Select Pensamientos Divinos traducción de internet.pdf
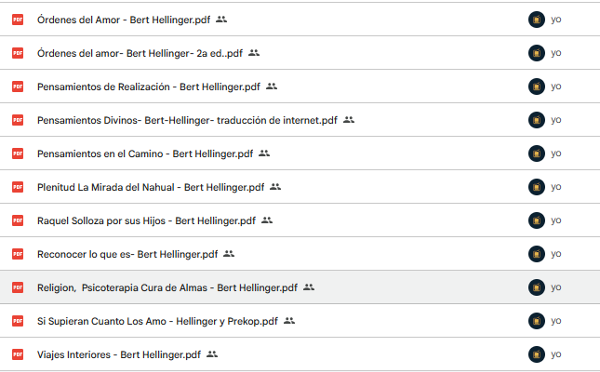This screenshot has width=600, height=372. [187, 120]
